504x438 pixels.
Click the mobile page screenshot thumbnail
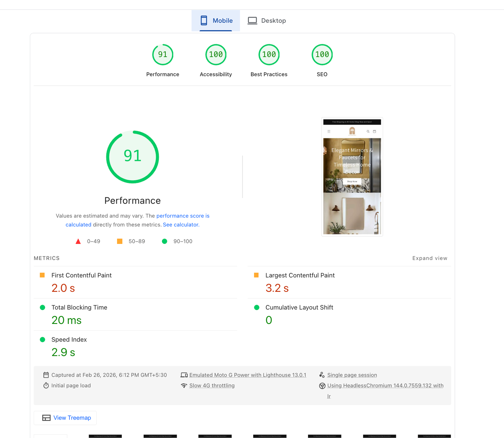coord(352,177)
